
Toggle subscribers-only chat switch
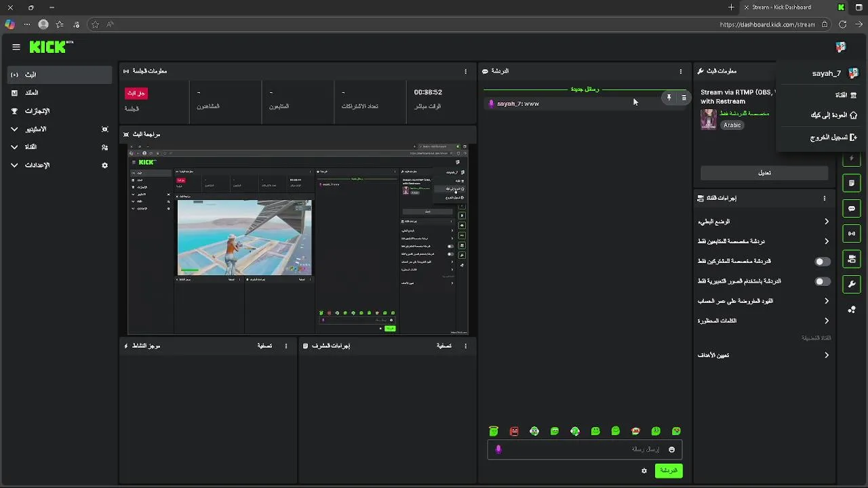(x=822, y=262)
